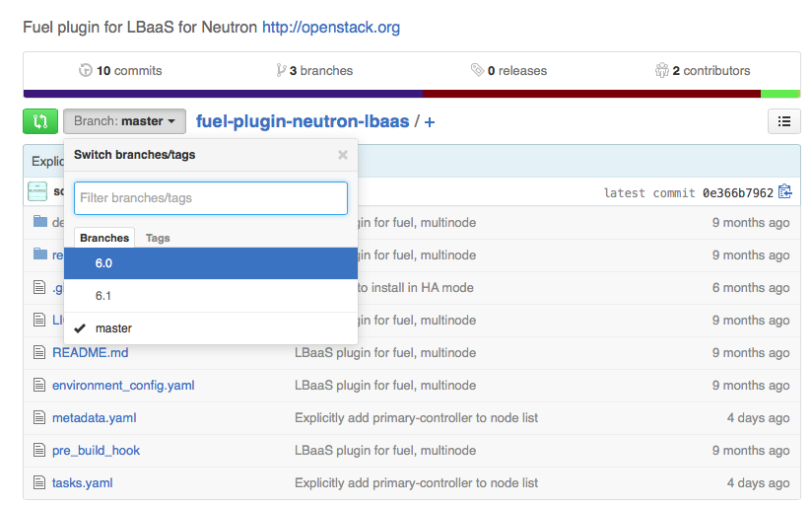Open the environment_config.yaml file

coord(123,385)
